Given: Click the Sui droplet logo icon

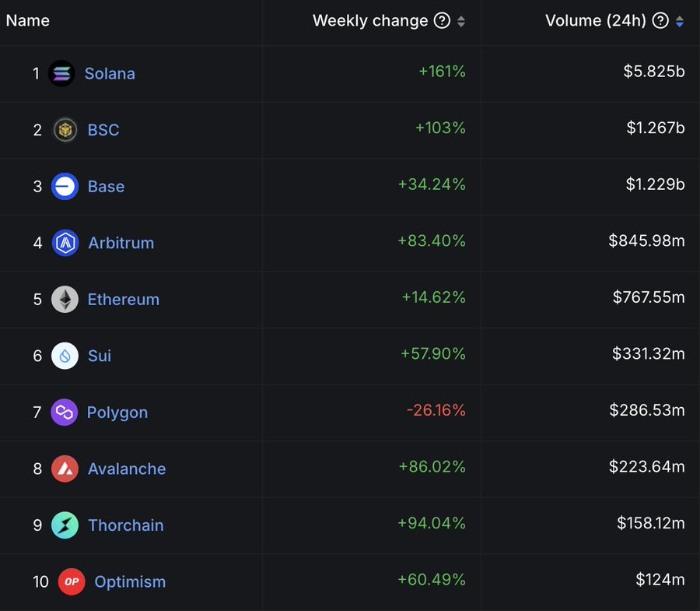Looking at the screenshot, I should point(65,356).
